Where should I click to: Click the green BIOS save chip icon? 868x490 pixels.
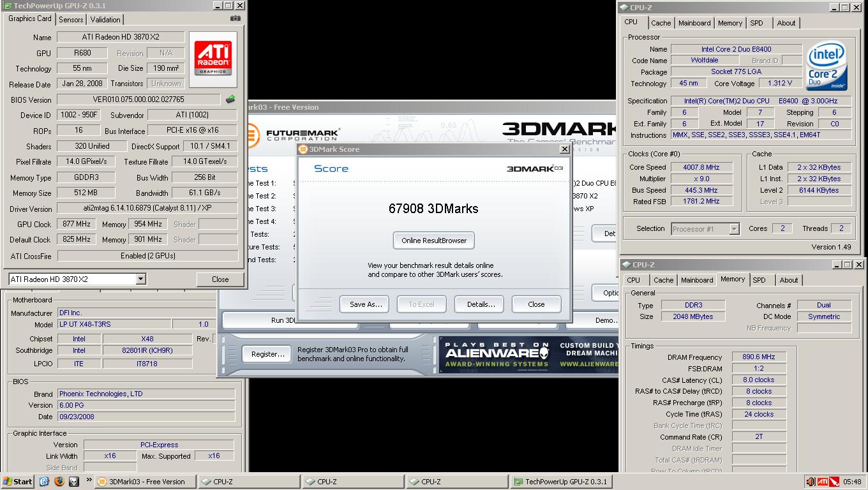point(230,99)
